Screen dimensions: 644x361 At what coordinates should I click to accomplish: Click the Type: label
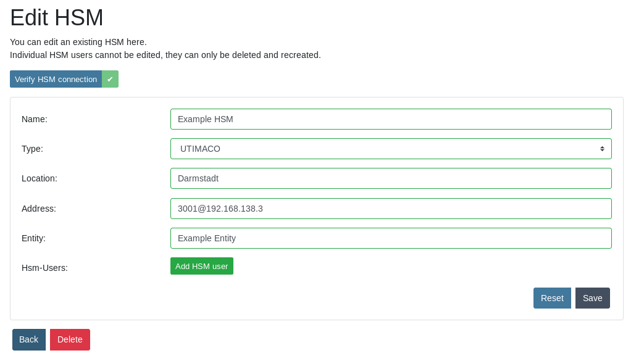pyautogui.click(x=32, y=149)
